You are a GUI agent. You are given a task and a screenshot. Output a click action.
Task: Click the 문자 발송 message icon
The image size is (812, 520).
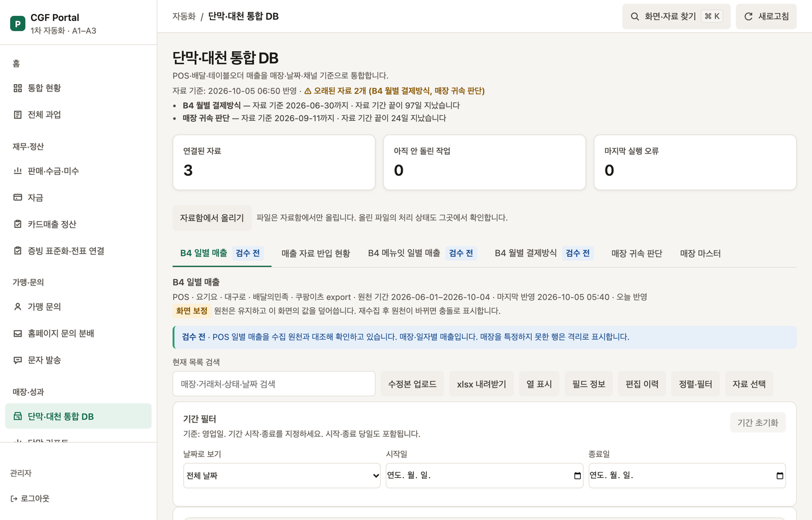click(x=17, y=360)
